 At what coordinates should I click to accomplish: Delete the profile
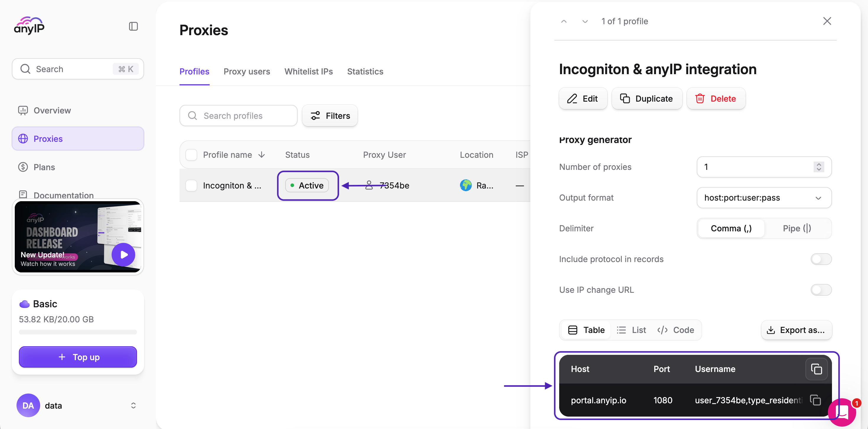pyautogui.click(x=716, y=98)
